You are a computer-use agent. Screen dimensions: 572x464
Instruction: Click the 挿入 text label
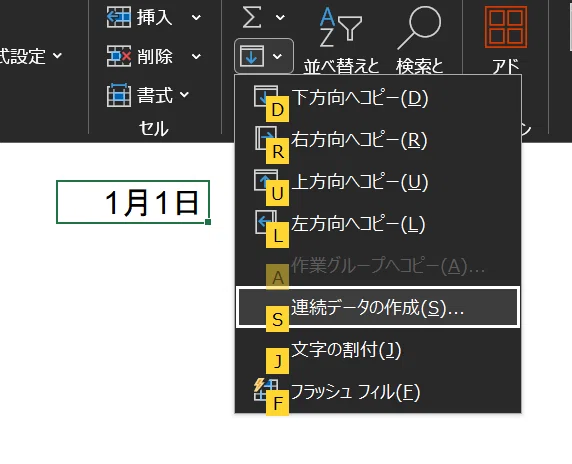pos(154,17)
